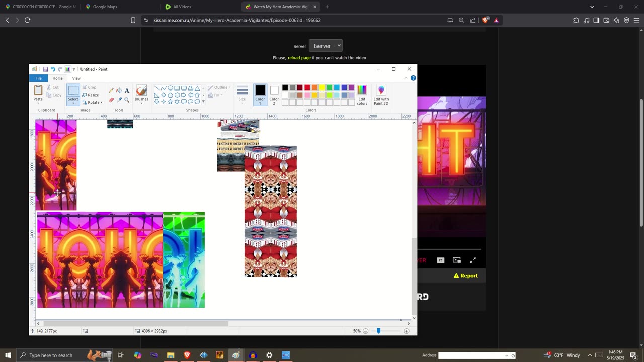Expand the Paste dropdown arrow
Viewport: 644px width, 362px height.
point(38,103)
